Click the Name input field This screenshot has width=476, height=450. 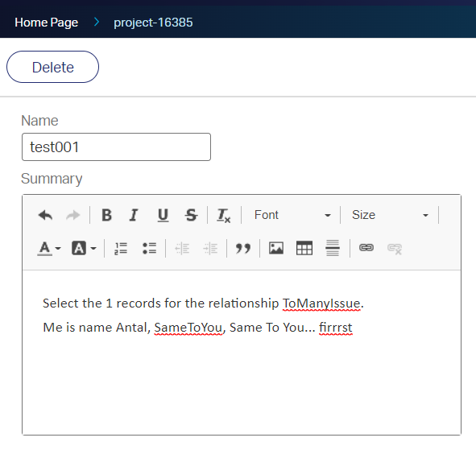116,147
